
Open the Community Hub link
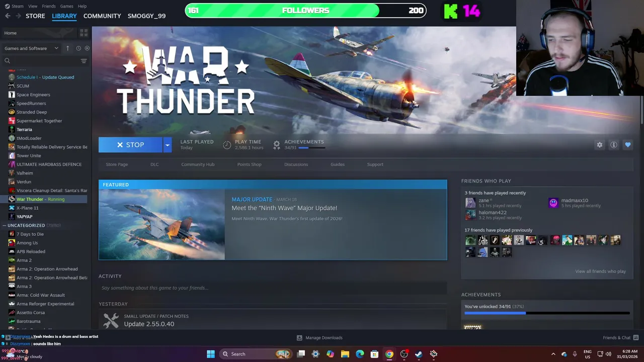point(198,164)
